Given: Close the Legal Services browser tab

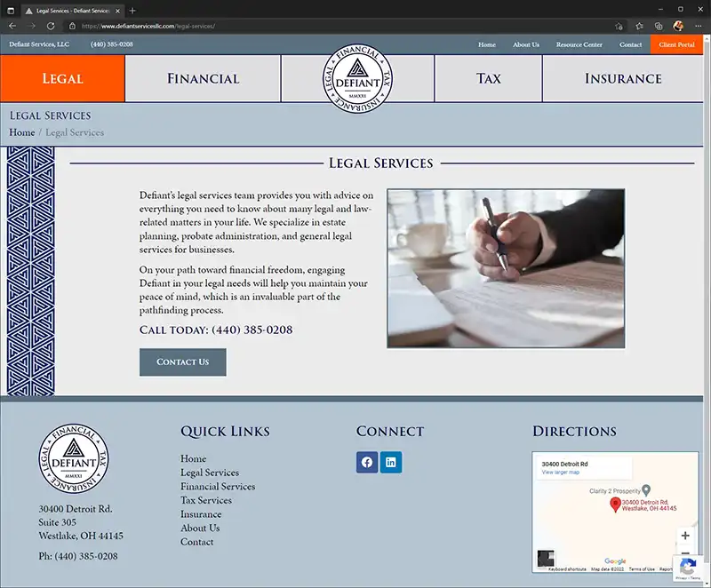Looking at the screenshot, I should pyautogui.click(x=118, y=11).
